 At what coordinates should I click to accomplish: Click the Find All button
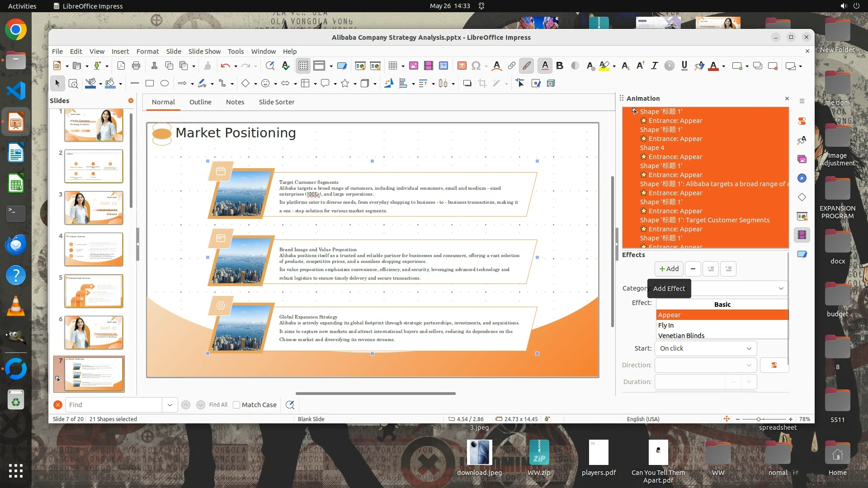click(x=218, y=405)
